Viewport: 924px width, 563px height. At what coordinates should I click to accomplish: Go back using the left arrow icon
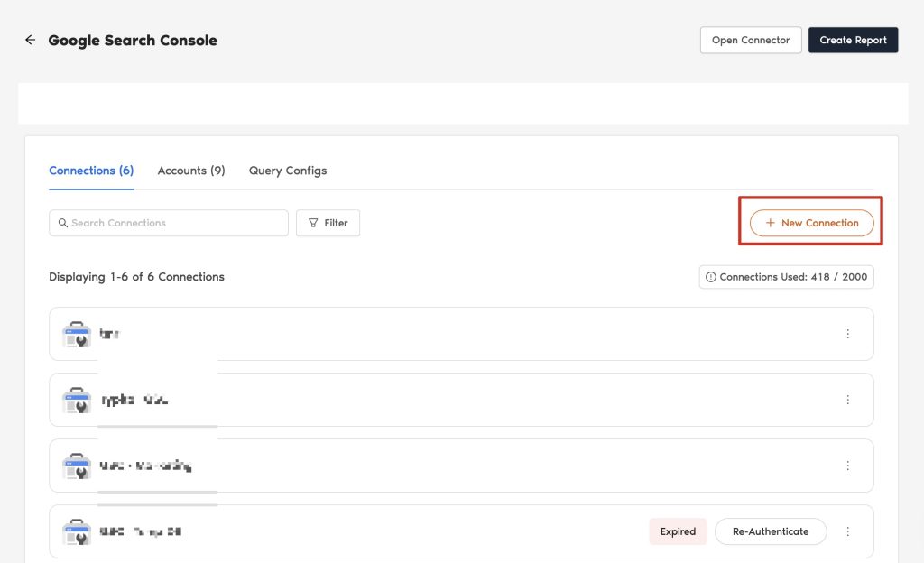tap(30, 40)
